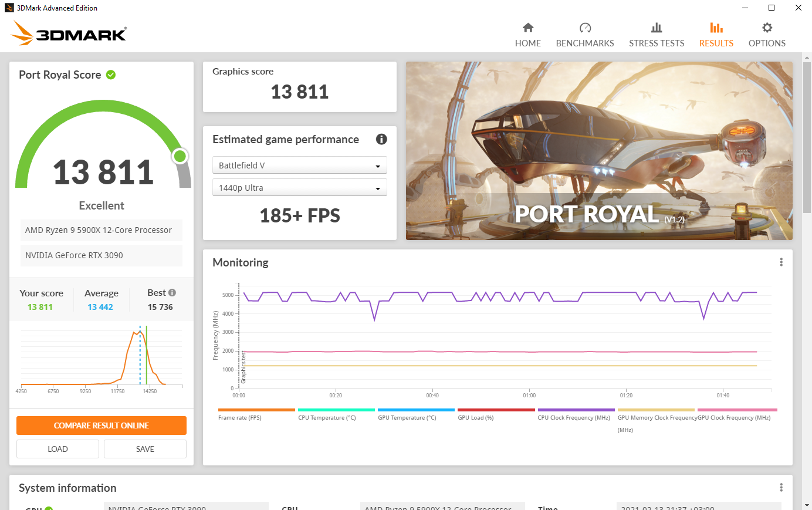
Task: Select the Battlefield V game dropdown
Action: click(300, 165)
